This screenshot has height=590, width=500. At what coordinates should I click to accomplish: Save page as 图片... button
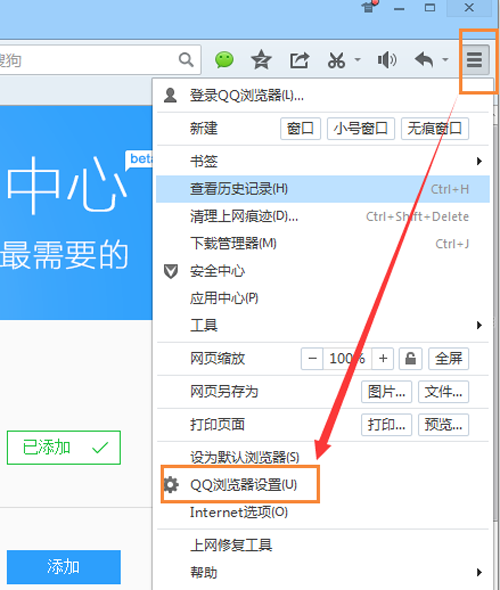coord(386,392)
